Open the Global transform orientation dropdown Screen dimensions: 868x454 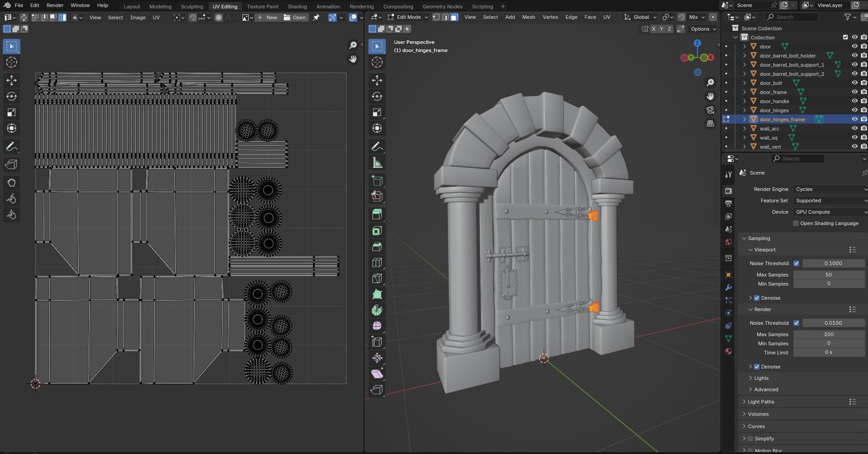click(640, 17)
